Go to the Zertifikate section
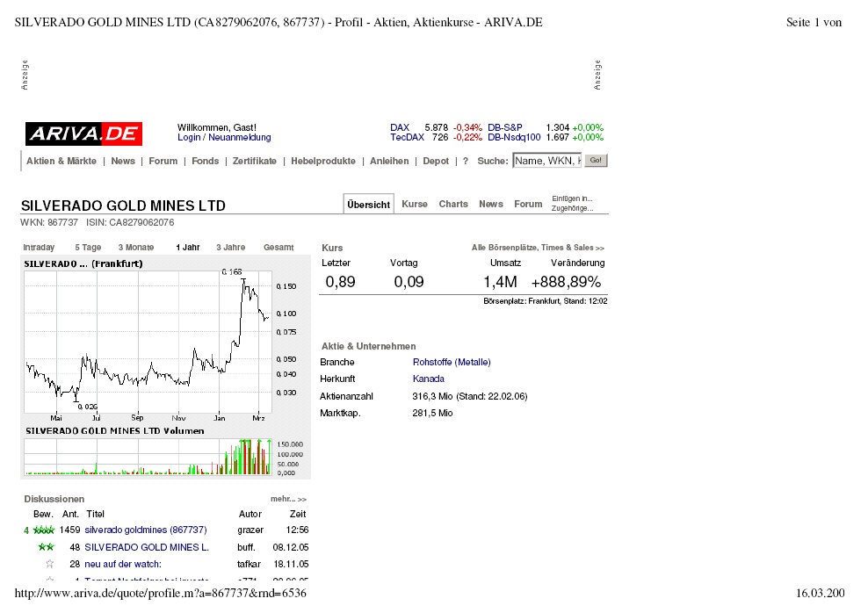 255,161
